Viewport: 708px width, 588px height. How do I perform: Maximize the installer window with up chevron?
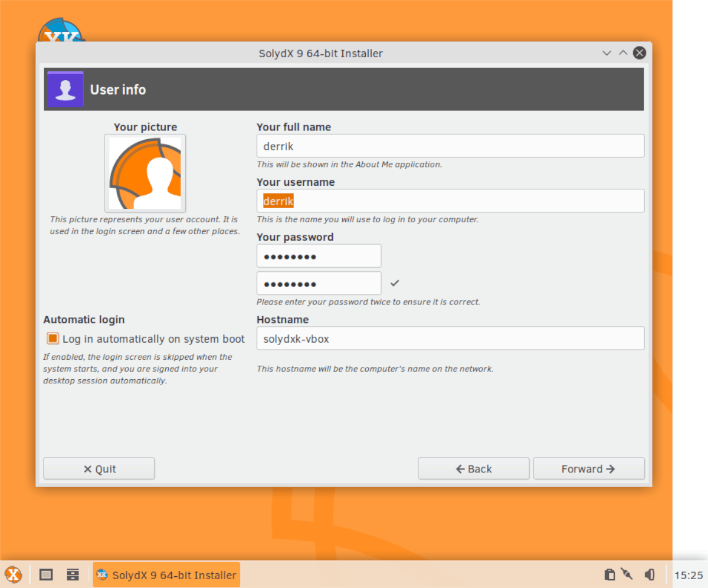(623, 53)
